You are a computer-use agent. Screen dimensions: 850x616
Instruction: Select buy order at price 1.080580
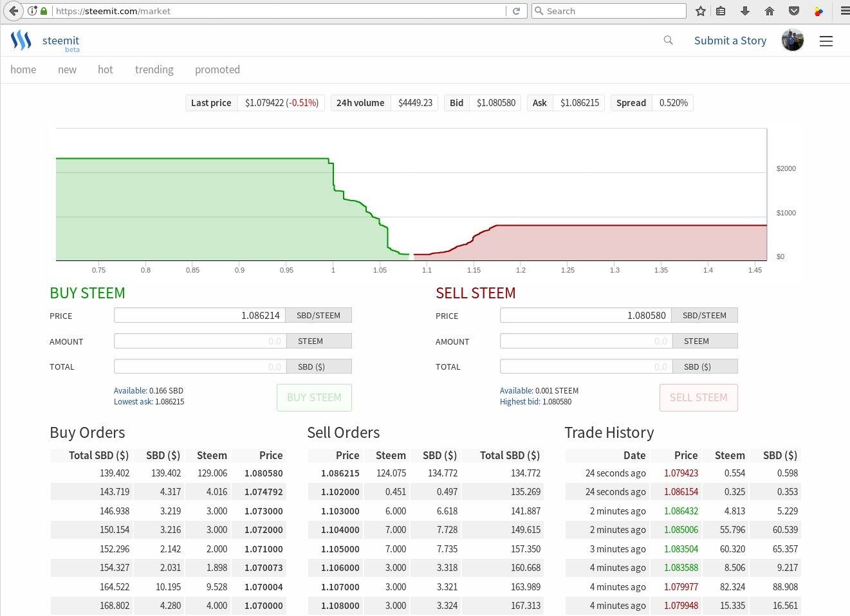[x=168, y=473]
